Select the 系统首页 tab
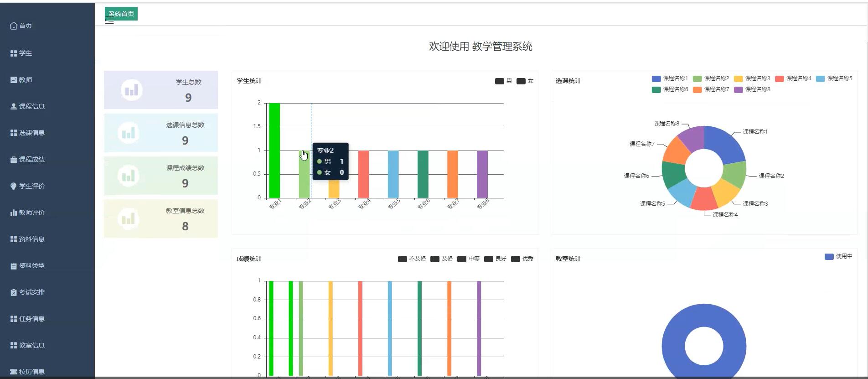This screenshot has height=379, width=868. [x=121, y=14]
